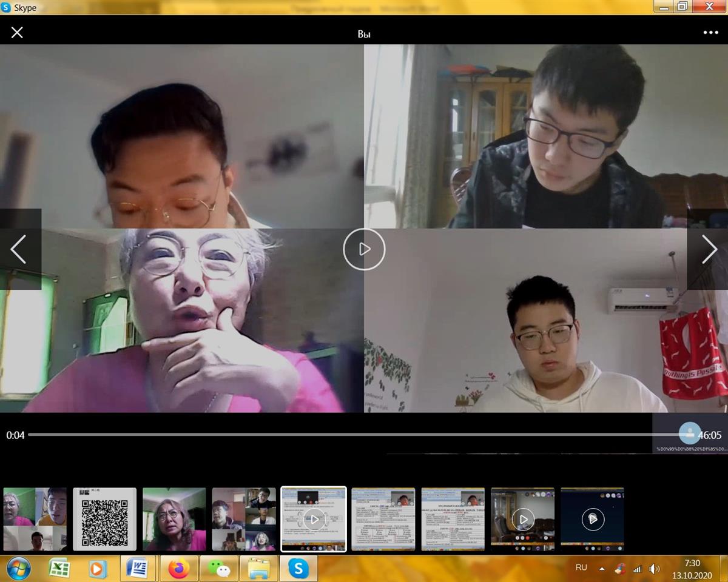Open the first four-person call thumbnail
728x582 pixels.
35,519
